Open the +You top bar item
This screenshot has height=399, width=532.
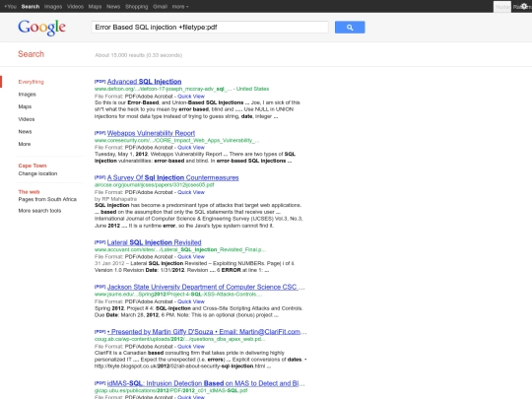[x=10, y=7]
